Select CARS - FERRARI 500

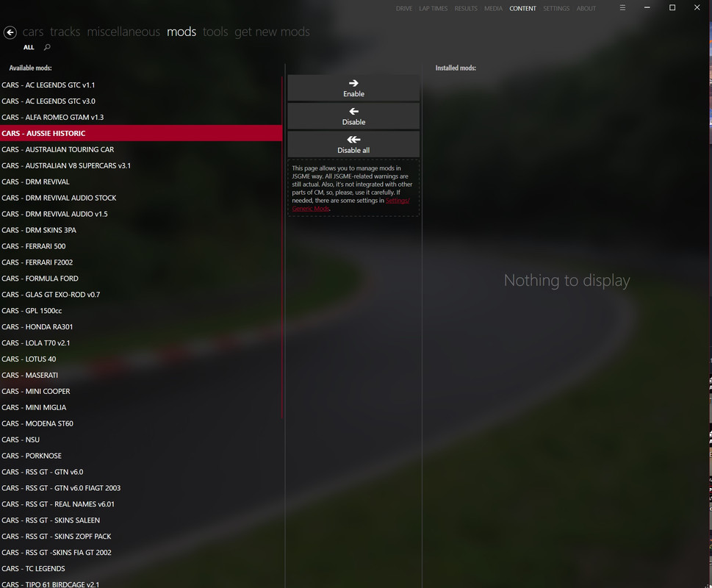(141, 246)
